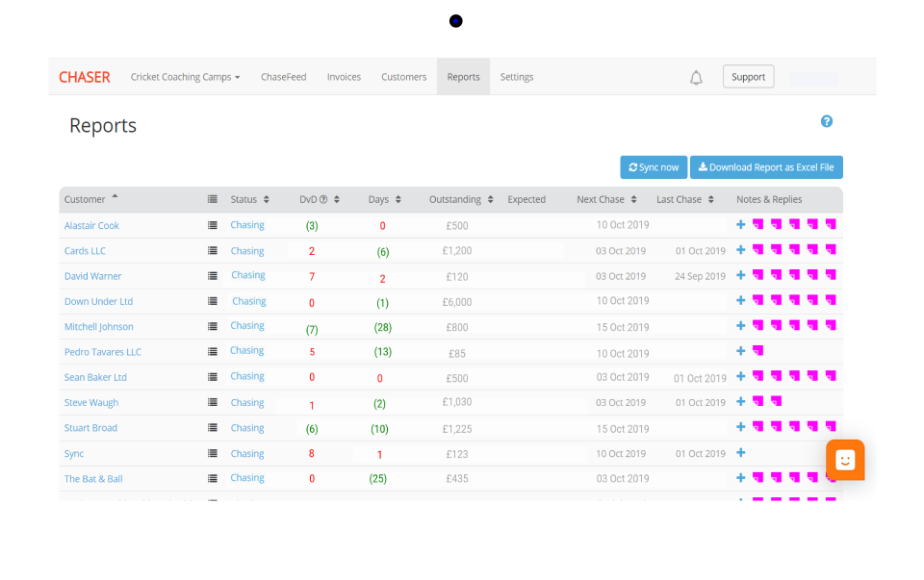The width and height of the screenshot is (924, 580).
Task: Expand the Cricket Coaching Camps dropdown
Action: (185, 77)
